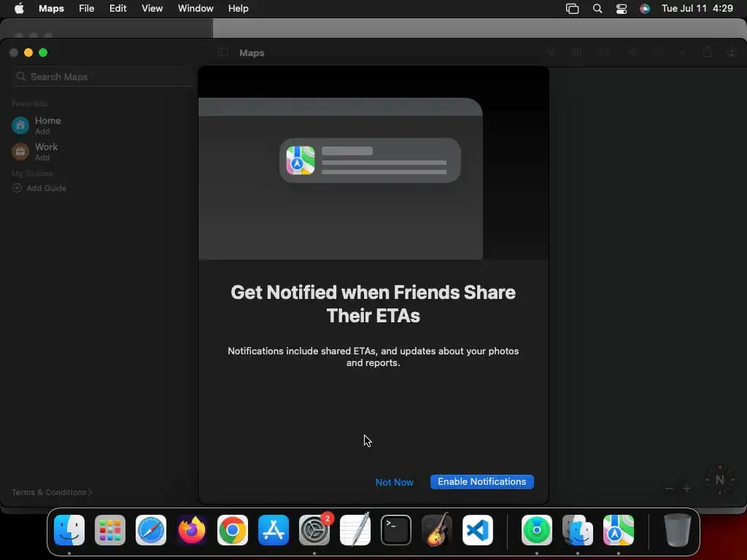The width and height of the screenshot is (747, 560).
Task: Focus the Search Maps field
Action: point(102,77)
